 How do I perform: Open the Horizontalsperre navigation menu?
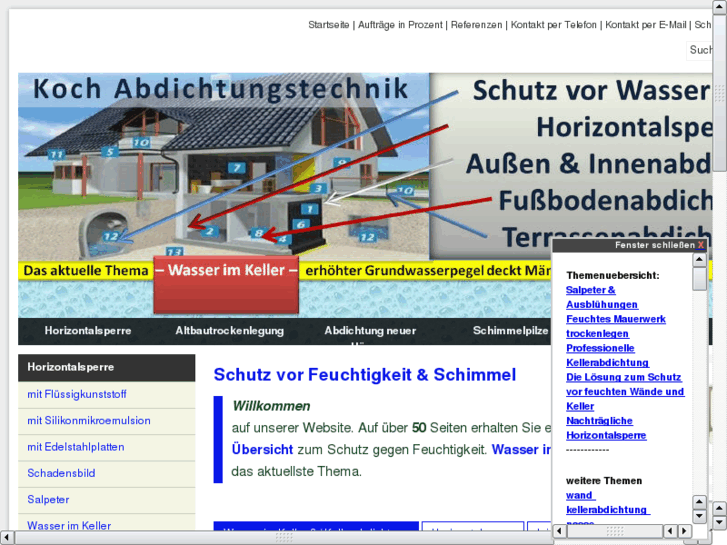88,331
